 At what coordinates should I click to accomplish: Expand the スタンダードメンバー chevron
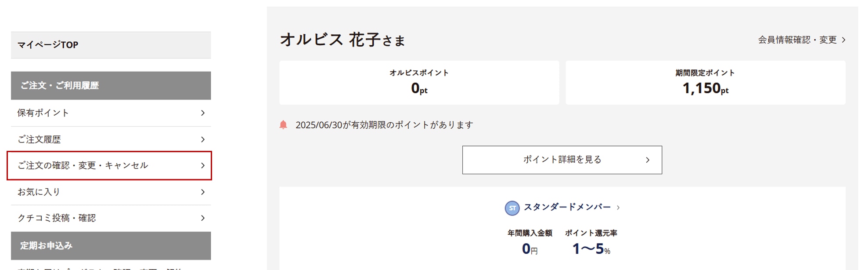tap(618, 208)
